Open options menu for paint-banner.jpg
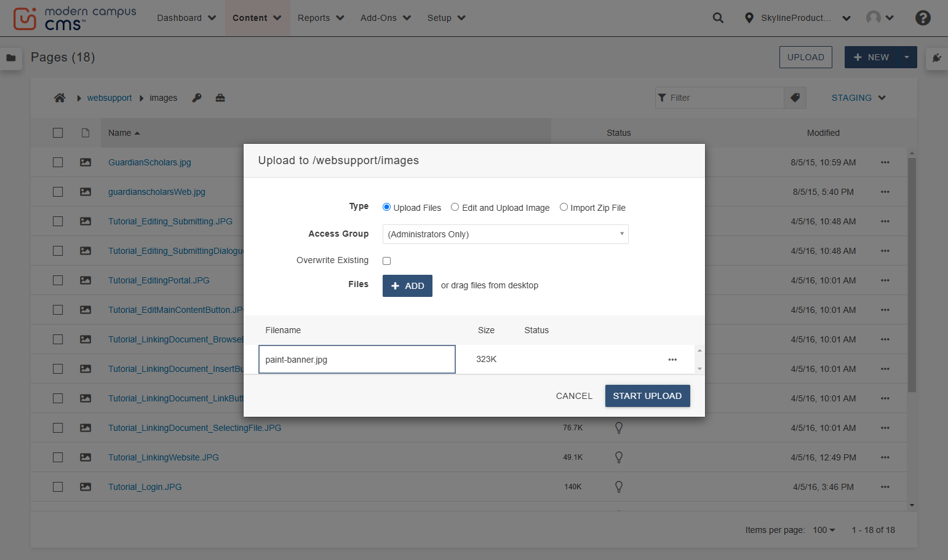Image resolution: width=948 pixels, height=560 pixels. pos(672,360)
